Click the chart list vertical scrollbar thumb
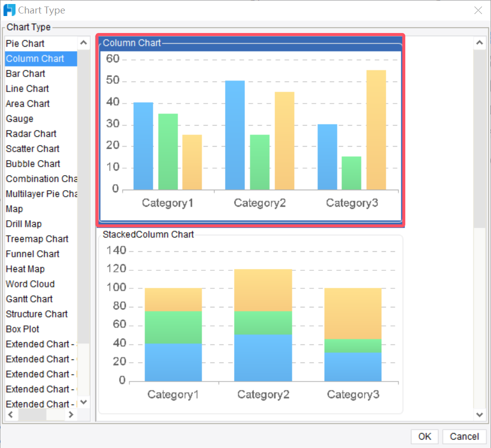This screenshot has width=491, height=448. coord(84,196)
